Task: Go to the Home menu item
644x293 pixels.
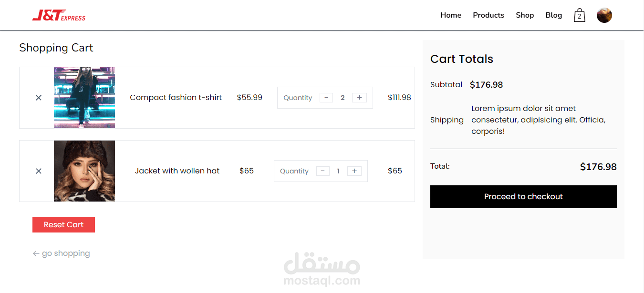Action: coord(450,15)
